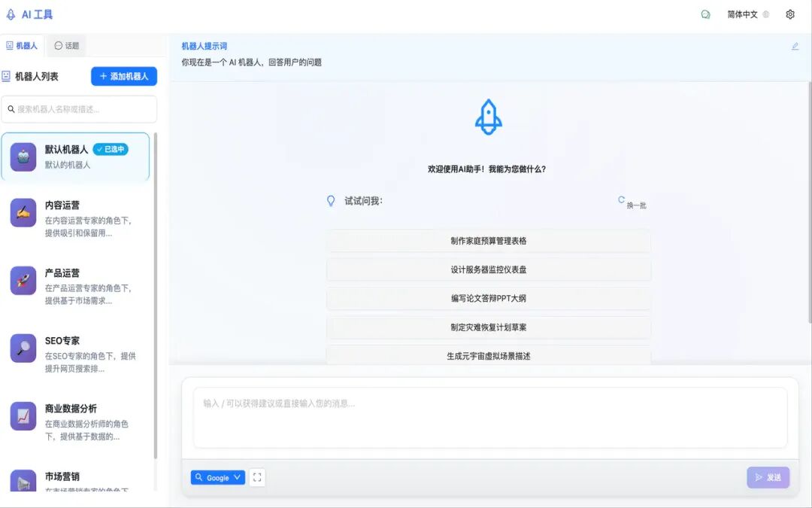Select suggestion 生成元宇宙虚拟场景描述
Viewport: 812px width, 508px height.
click(x=489, y=355)
